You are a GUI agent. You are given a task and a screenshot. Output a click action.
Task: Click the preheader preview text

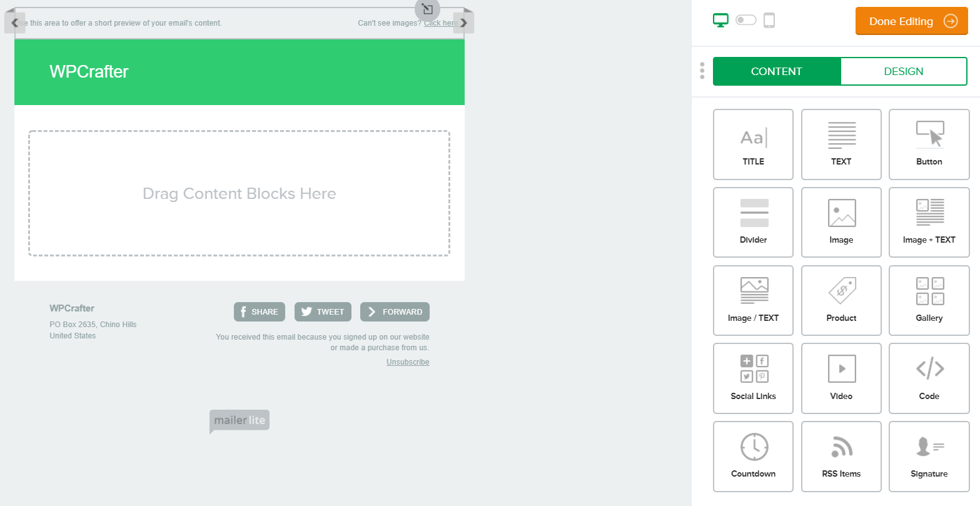pos(119,23)
